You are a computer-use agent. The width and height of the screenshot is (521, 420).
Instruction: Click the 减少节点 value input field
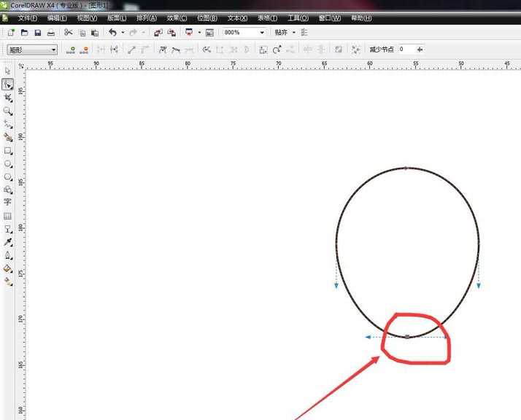(406, 50)
